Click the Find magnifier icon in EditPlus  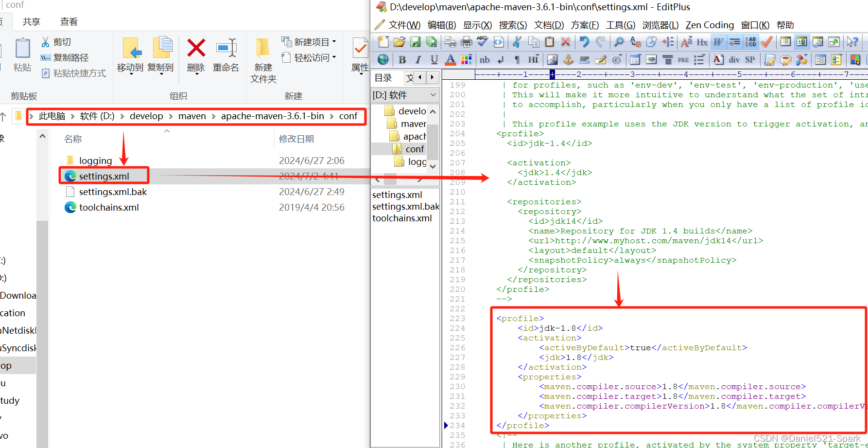[x=619, y=42]
